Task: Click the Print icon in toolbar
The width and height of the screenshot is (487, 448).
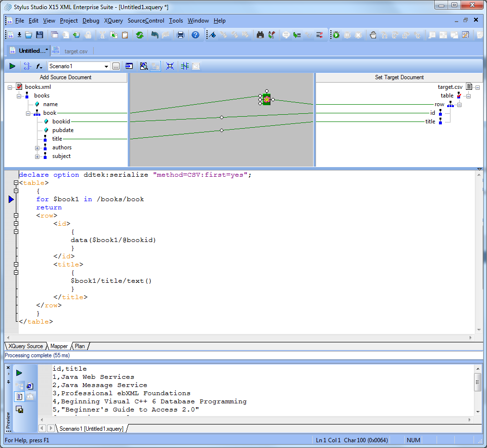Action: tap(181, 35)
